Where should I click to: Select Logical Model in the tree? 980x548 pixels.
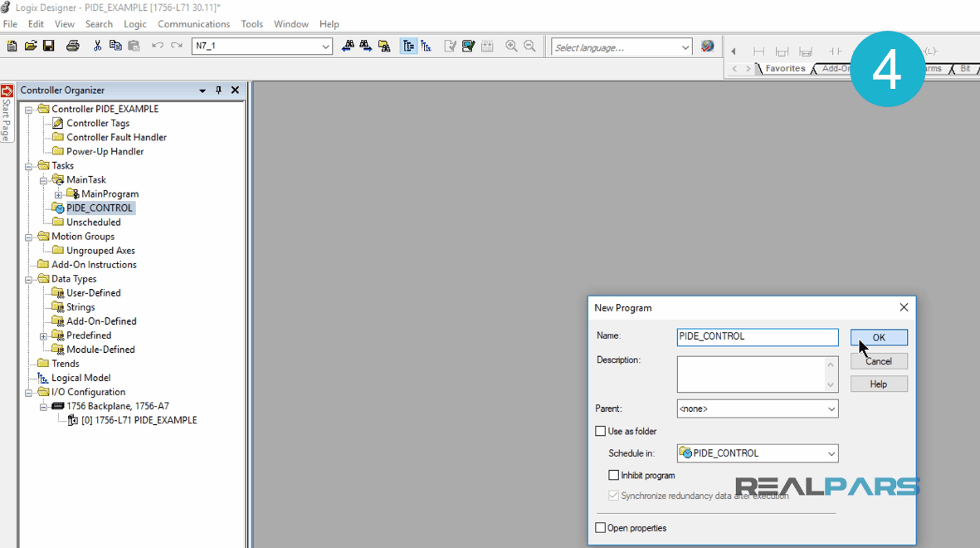80,378
